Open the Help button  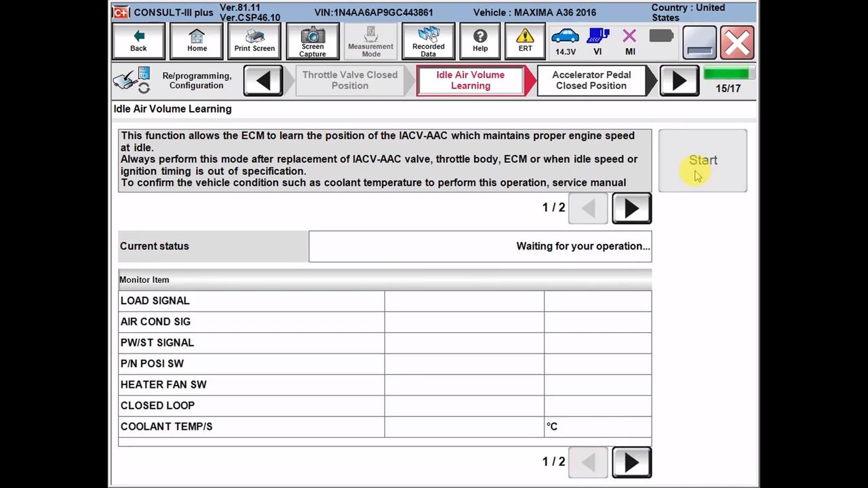pyautogui.click(x=480, y=42)
